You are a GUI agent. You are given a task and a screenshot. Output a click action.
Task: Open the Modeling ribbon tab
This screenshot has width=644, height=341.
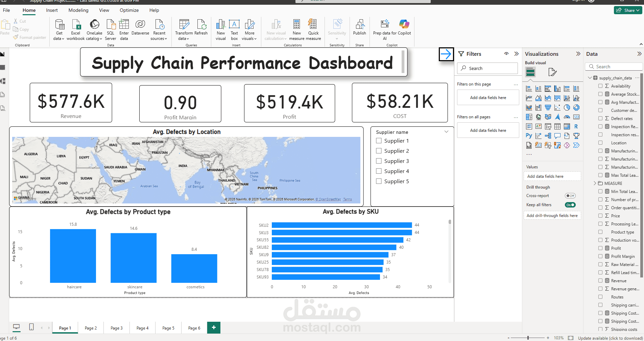click(78, 10)
